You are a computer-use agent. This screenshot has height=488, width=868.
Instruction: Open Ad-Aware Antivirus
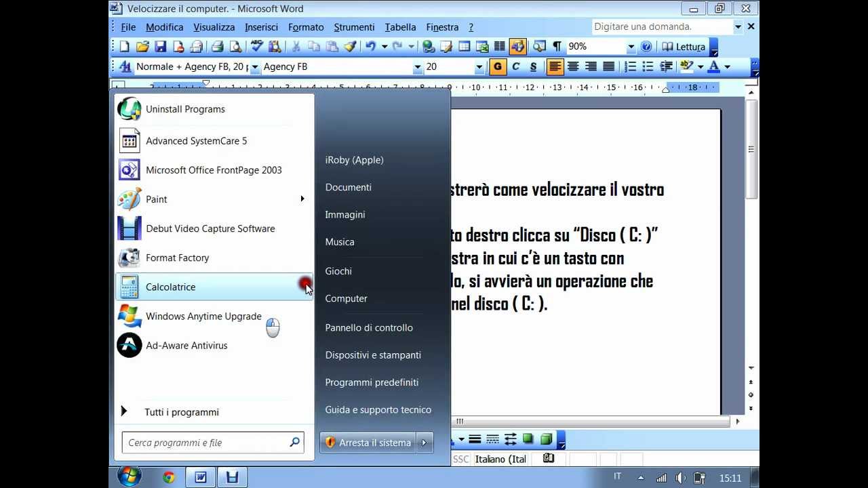click(214, 345)
